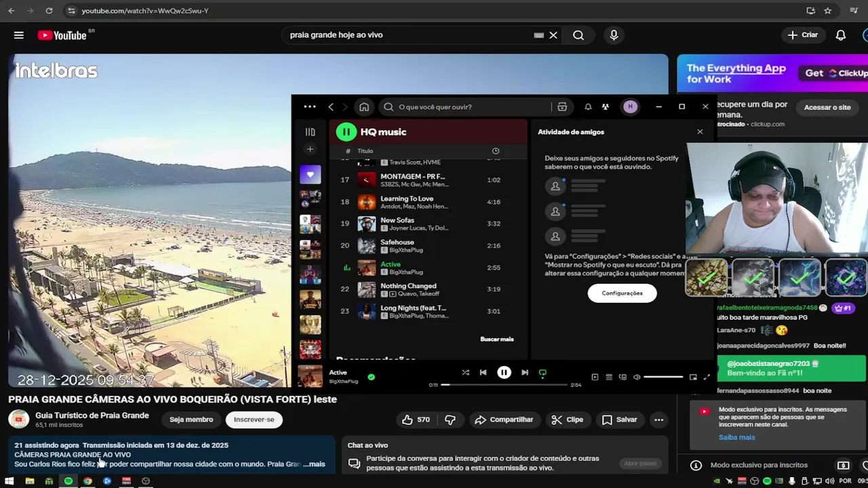Open the Spotify queue
This screenshot has width=868, height=488.
coord(609,378)
